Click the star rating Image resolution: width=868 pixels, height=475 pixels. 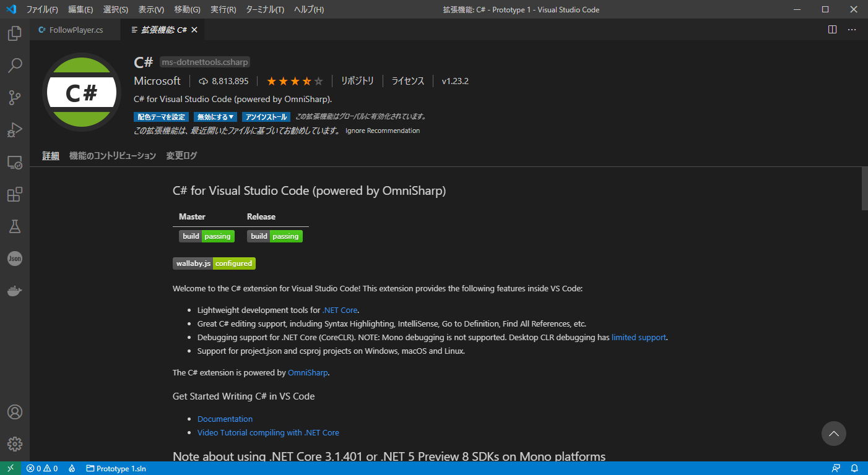coord(295,81)
